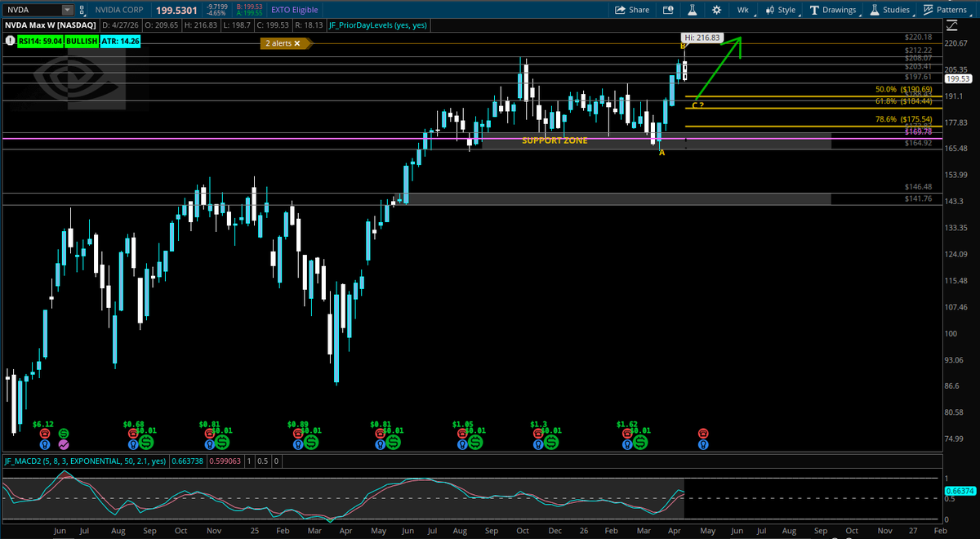Change the Wk timeframe selector
This screenshot has width=980, height=539.
[742, 10]
